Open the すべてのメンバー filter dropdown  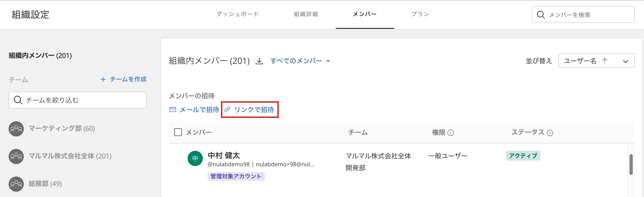pyautogui.click(x=300, y=61)
